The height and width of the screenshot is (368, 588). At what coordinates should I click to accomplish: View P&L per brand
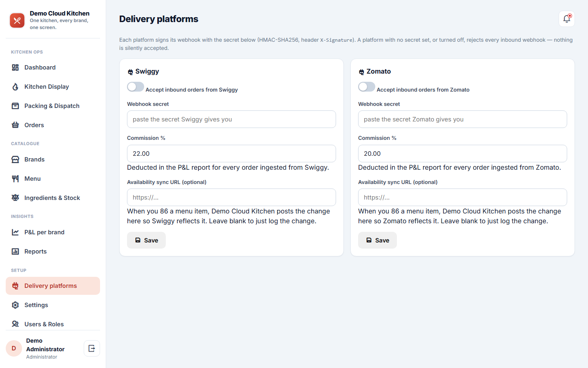click(53, 232)
